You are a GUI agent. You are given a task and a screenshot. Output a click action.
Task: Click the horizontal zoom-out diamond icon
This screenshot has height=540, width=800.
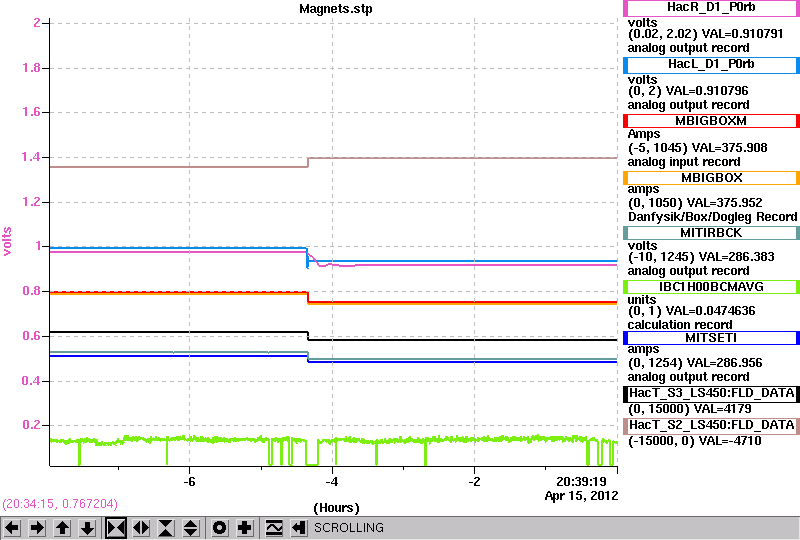pos(141,528)
